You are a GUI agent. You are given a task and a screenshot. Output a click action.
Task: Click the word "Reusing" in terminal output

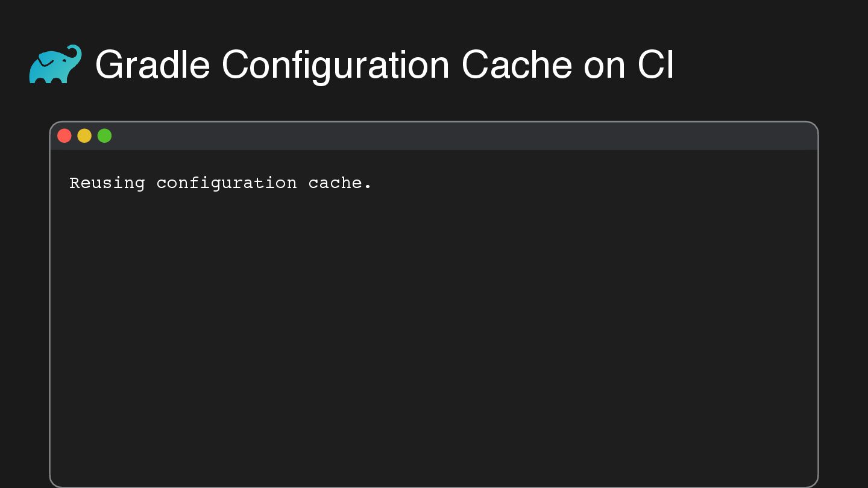click(x=107, y=183)
